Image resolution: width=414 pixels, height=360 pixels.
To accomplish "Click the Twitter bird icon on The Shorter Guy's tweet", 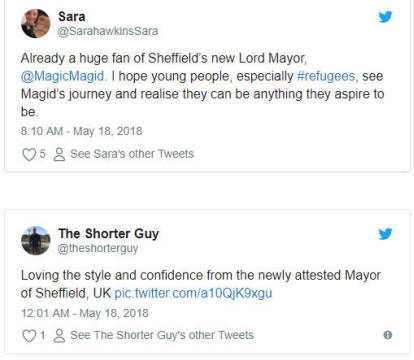I will (385, 234).
